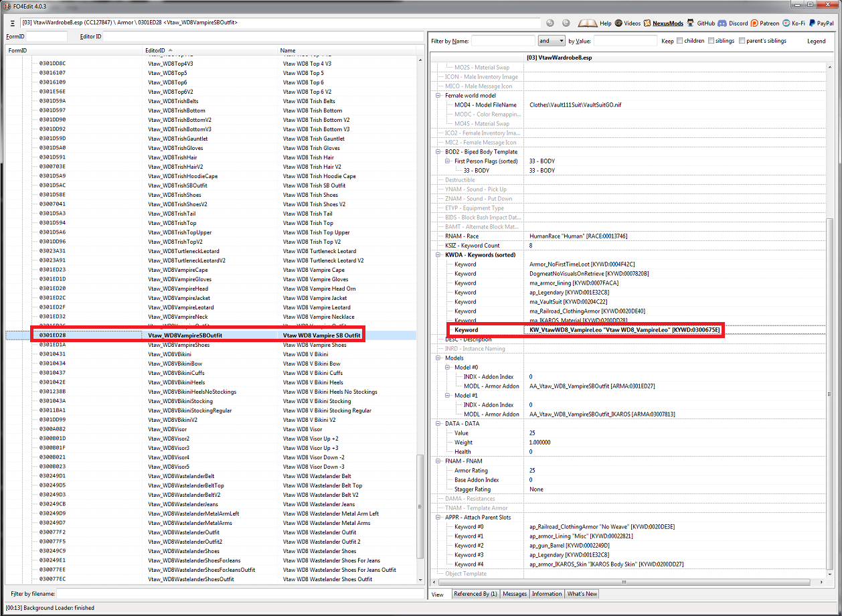Sort by the EditorID column header
The height and width of the screenshot is (616, 842).
tap(210, 50)
